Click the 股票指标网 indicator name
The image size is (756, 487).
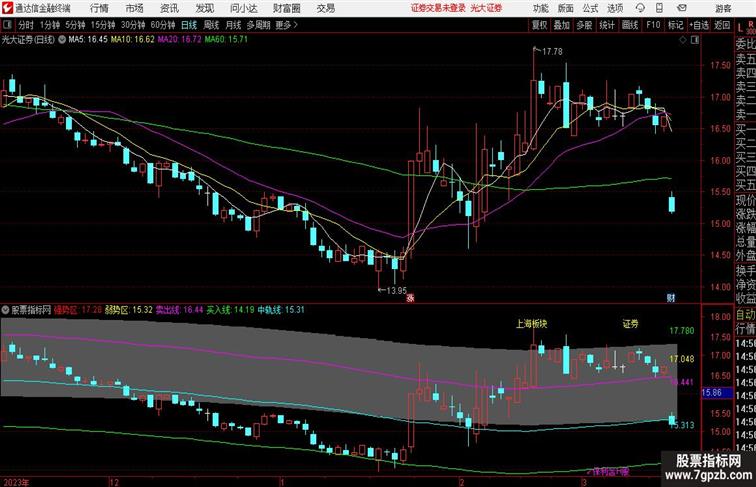[x=31, y=310]
